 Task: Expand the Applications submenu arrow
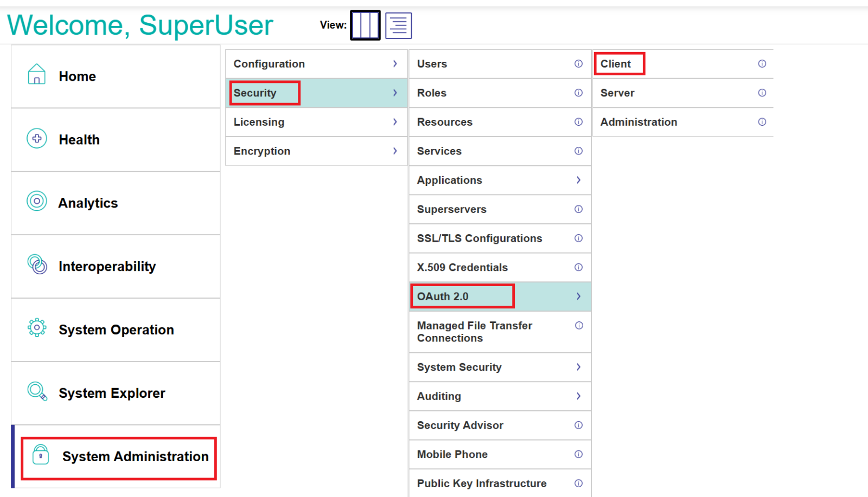pyautogui.click(x=578, y=180)
